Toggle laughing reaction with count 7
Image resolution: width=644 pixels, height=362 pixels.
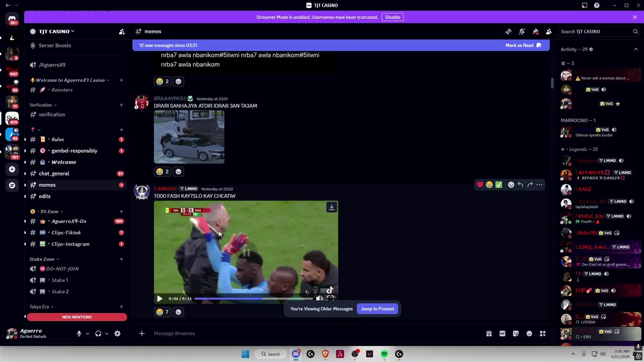point(163,312)
